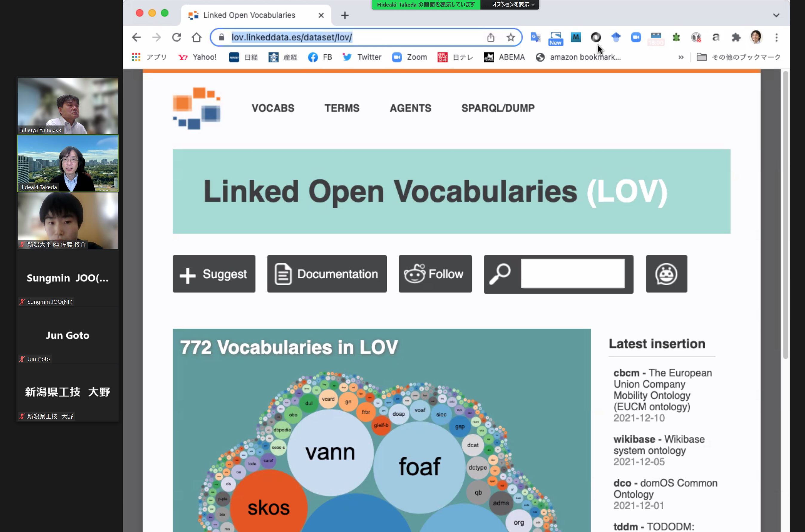This screenshot has width=805, height=532.
Task: Reload the page with the refresh icon
Action: coord(176,37)
